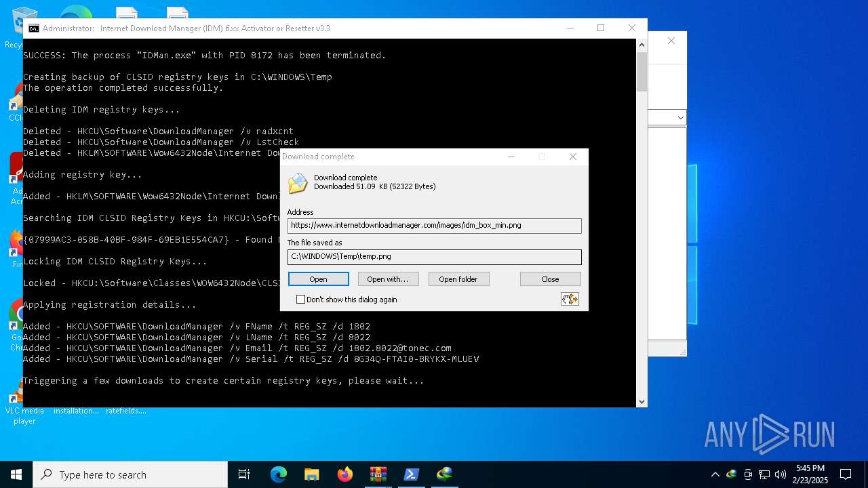Click IDM icon in system tray

tap(731, 474)
